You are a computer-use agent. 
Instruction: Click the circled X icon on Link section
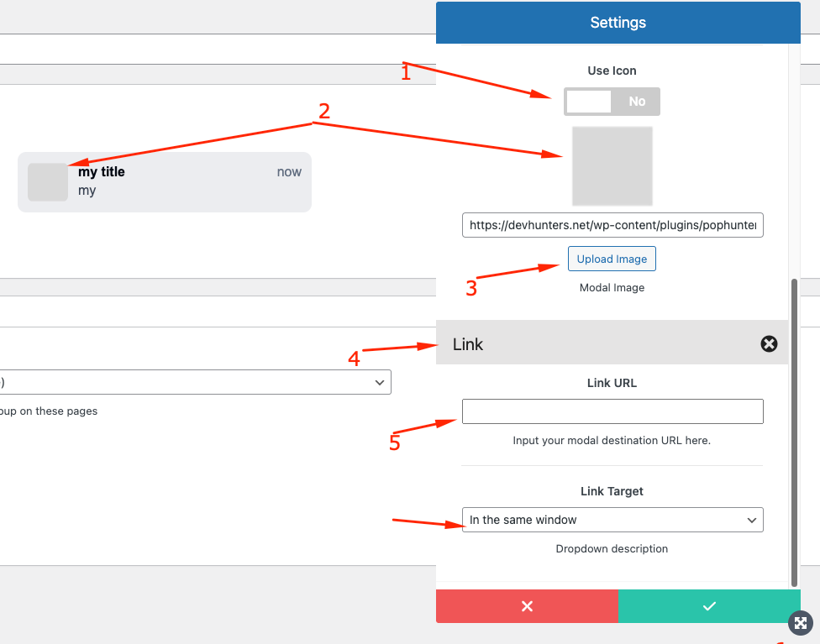pyautogui.click(x=769, y=343)
